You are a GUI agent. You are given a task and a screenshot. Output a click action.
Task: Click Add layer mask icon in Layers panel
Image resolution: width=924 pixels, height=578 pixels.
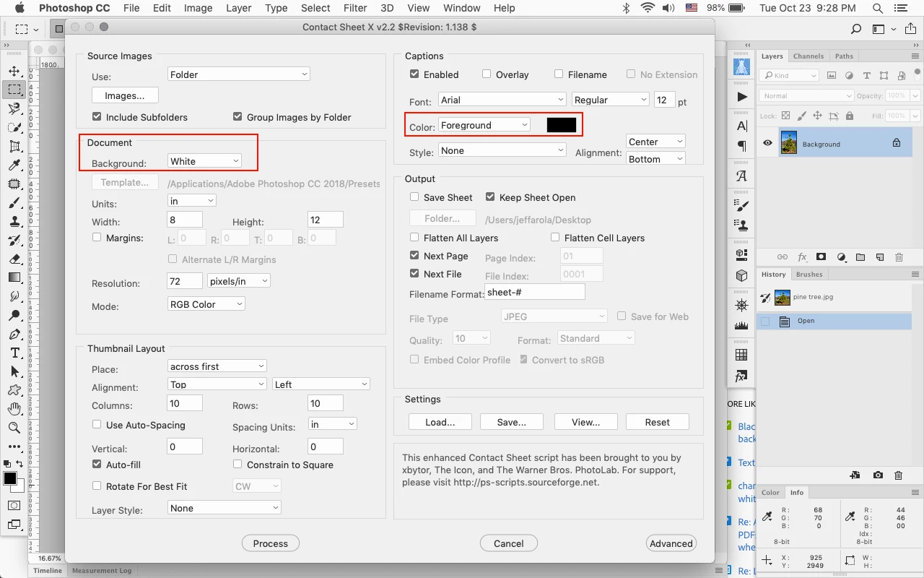[x=821, y=257]
